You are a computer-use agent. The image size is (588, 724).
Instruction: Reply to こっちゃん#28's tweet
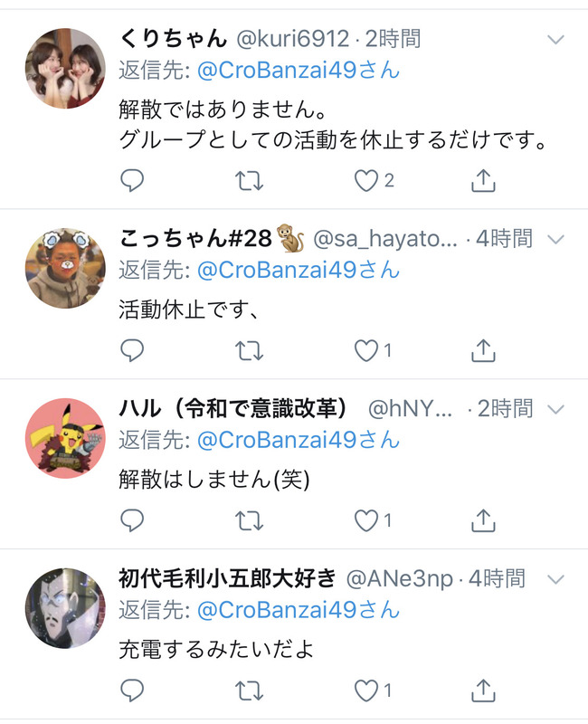(x=132, y=351)
